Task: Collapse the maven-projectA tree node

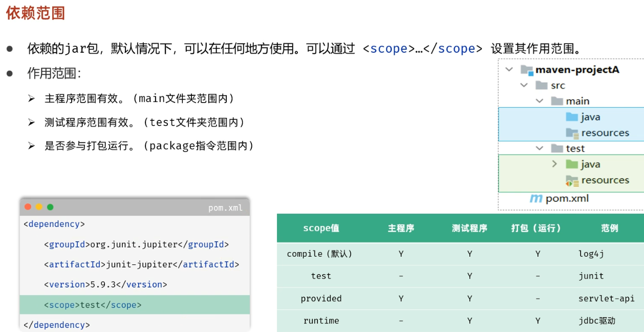Action: click(509, 70)
